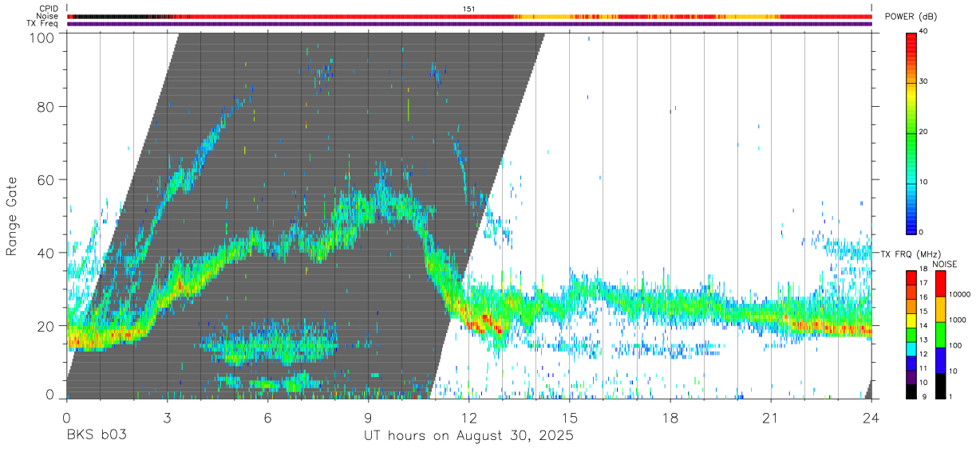Click the POWER (dB) legend title
This screenshot has width=980, height=452.
[x=911, y=17]
